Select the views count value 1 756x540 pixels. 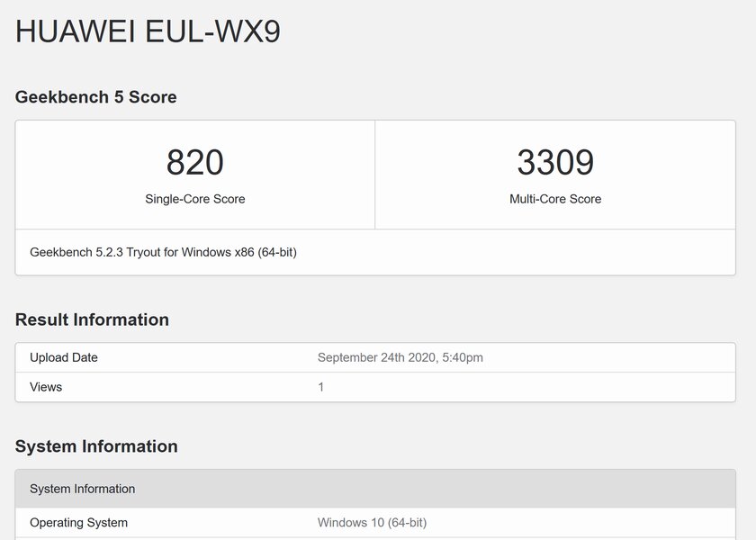[320, 387]
